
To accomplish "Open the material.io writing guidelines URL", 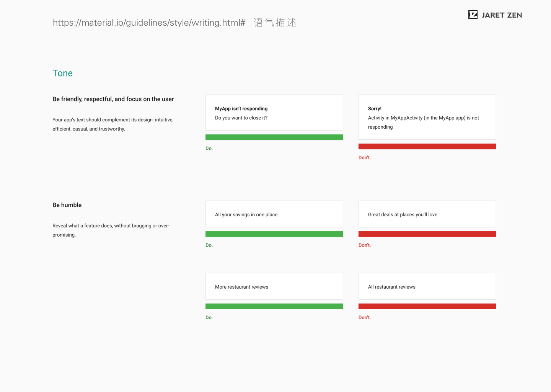I will pos(149,23).
